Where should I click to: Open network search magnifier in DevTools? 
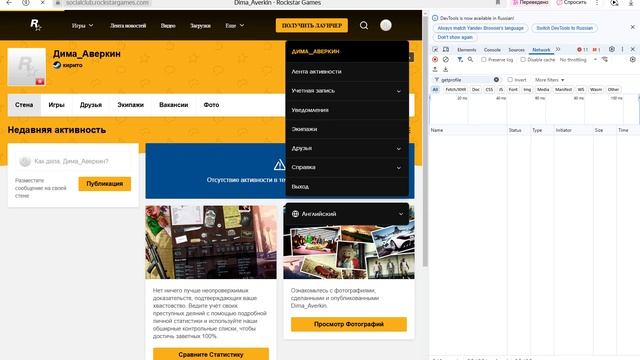[x=470, y=60]
